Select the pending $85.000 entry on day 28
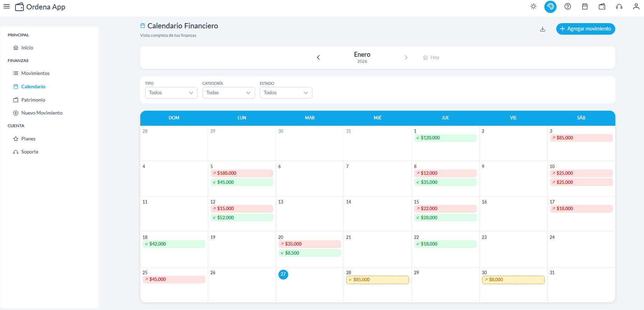Image resolution: width=644 pixels, height=310 pixels. point(377,280)
